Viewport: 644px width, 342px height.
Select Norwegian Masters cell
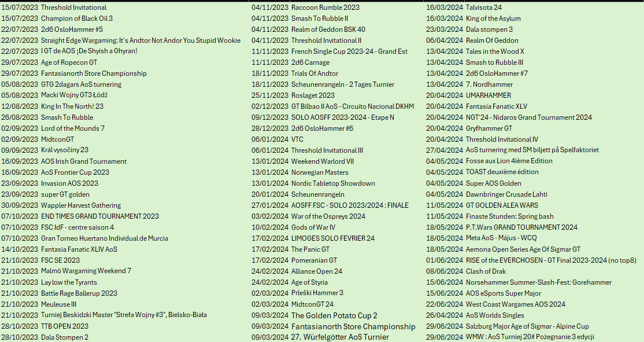[x=320, y=172]
